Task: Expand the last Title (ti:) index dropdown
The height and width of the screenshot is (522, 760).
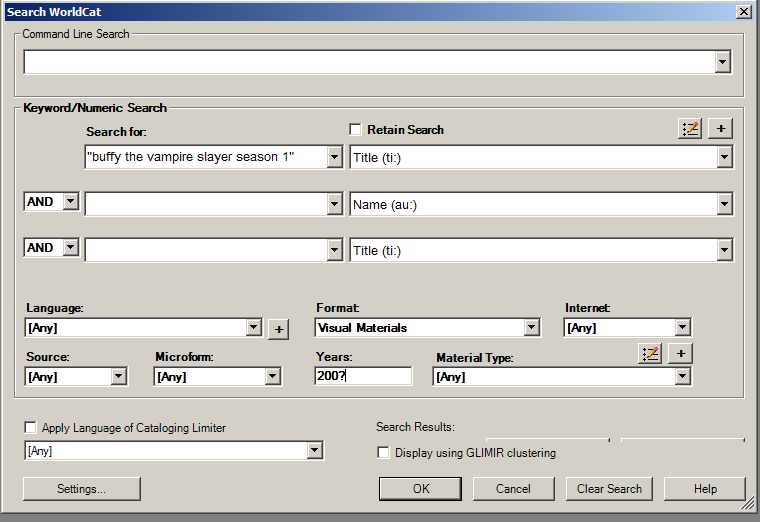Action: (x=724, y=250)
